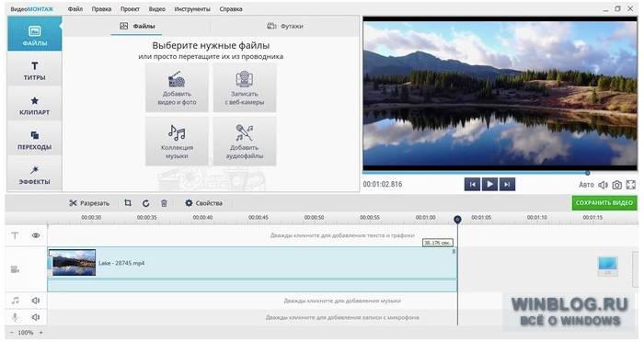This screenshot has height=342, width=644.
Task: Mute the microphone recording track
Action: pos(36,317)
